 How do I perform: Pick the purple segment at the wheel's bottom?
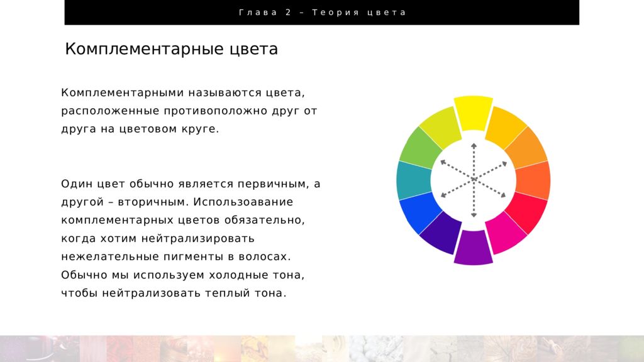click(473, 248)
